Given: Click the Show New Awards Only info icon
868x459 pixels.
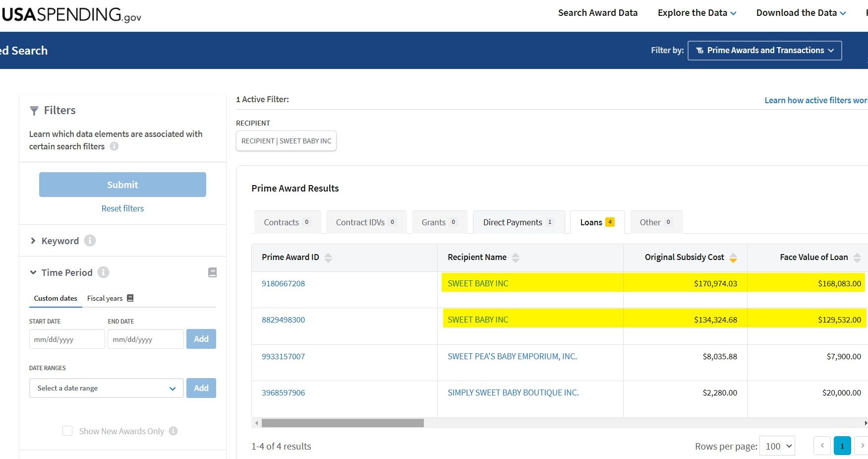Looking at the screenshot, I should click(x=173, y=431).
